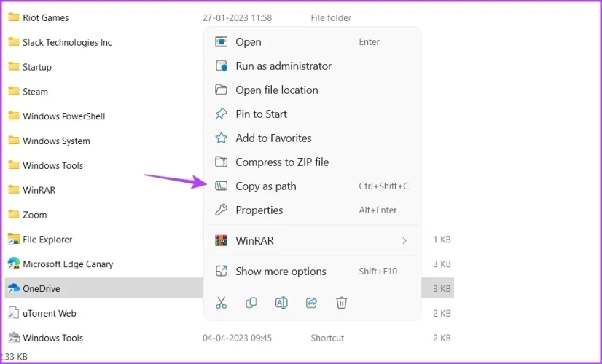Select the Windows PowerShell folder
Image resolution: width=602 pixels, height=364 pixels.
pyautogui.click(x=63, y=116)
